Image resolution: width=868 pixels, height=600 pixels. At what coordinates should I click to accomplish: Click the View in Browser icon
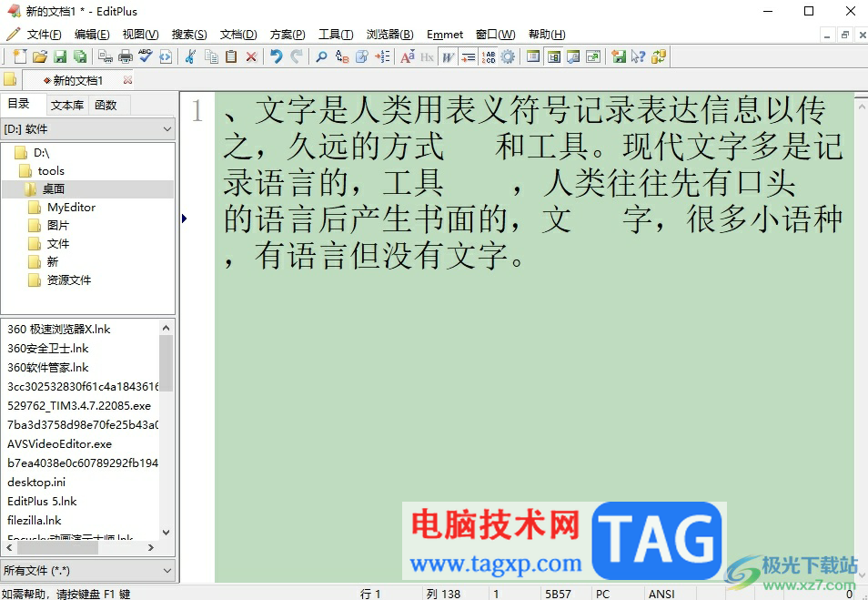[166, 56]
